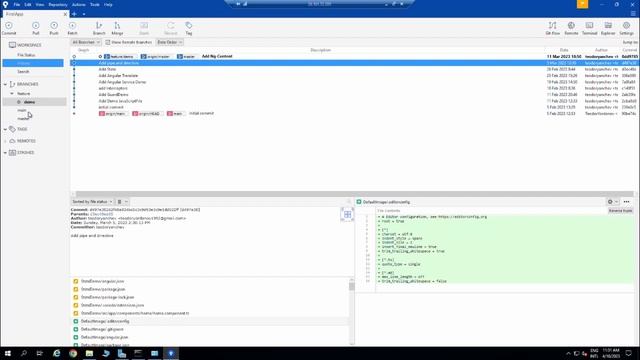
Task: Select the DefaultImage/.editorconfig file row
Action: point(210,321)
